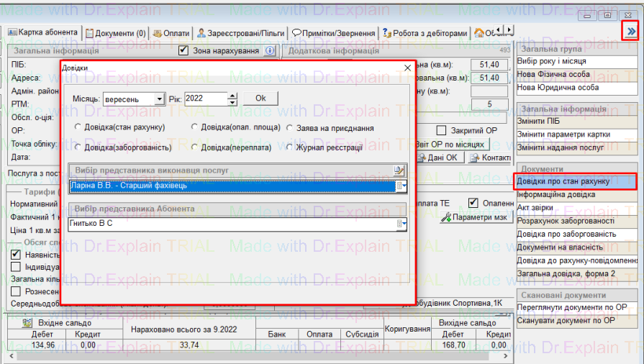Open the Зареєстровані/Пільги tab
The width and height of the screenshot is (644, 364).
(241, 33)
